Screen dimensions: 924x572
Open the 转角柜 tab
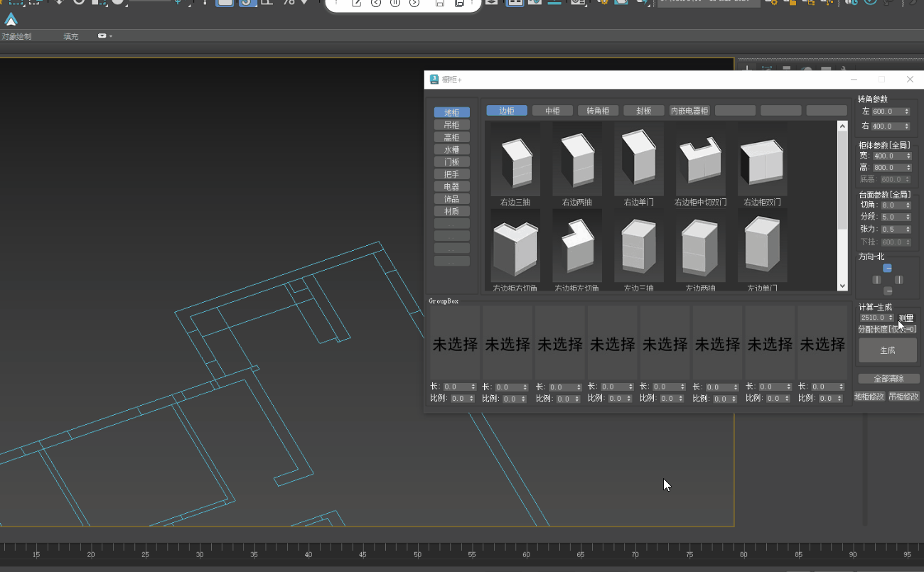click(x=598, y=111)
